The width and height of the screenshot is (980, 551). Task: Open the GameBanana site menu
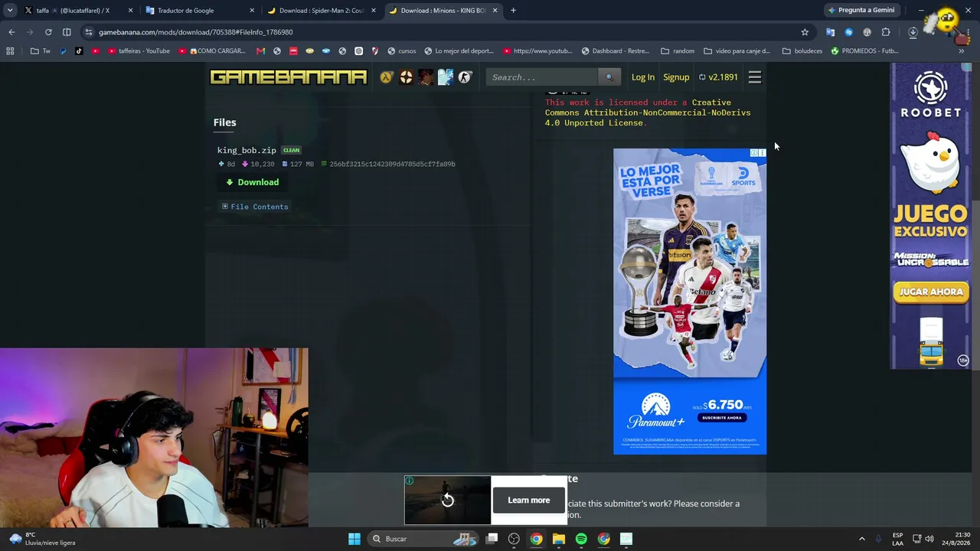pos(755,77)
